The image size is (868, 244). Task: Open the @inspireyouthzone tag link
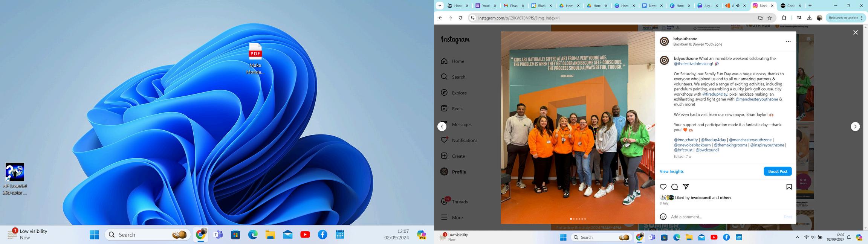coord(767,145)
